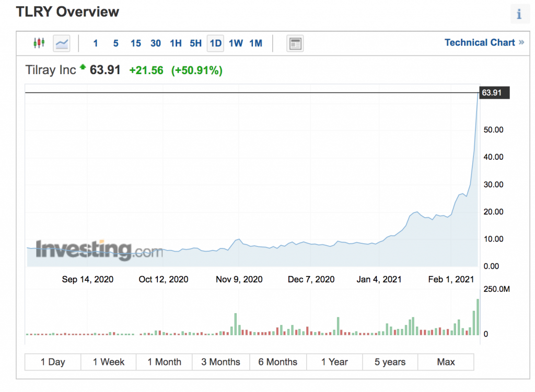Click the Sep 14, 2020 date label
This screenshot has width=535, height=392.
[88, 279]
